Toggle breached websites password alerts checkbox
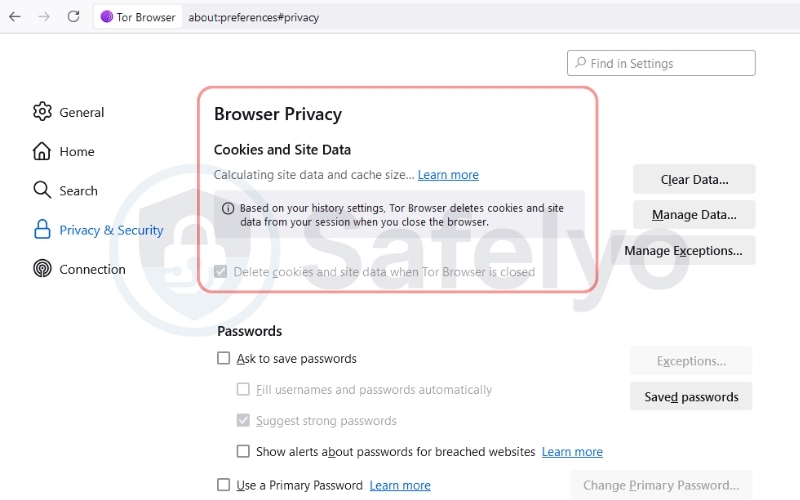Viewport: 800px width, 500px height. [x=243, y=451]
